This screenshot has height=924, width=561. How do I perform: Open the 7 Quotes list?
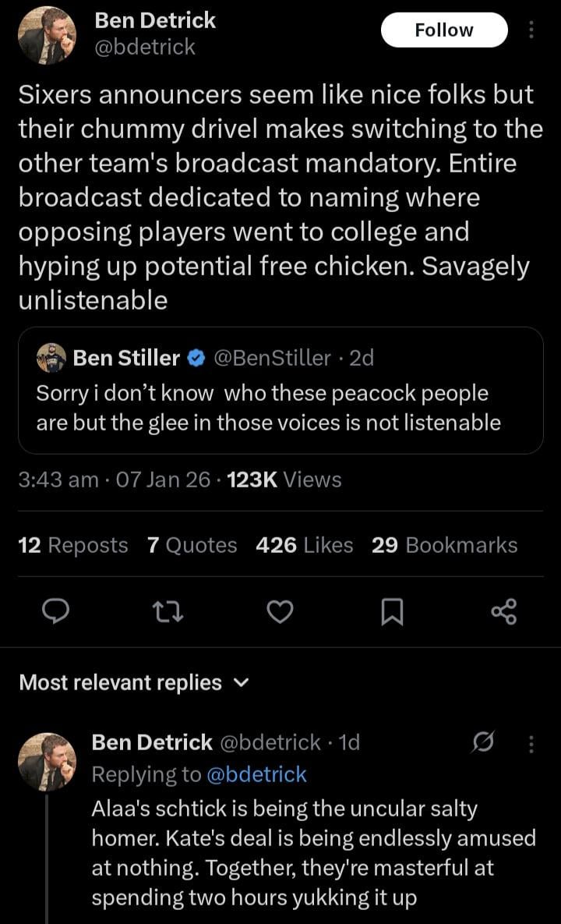click(192, 545)
